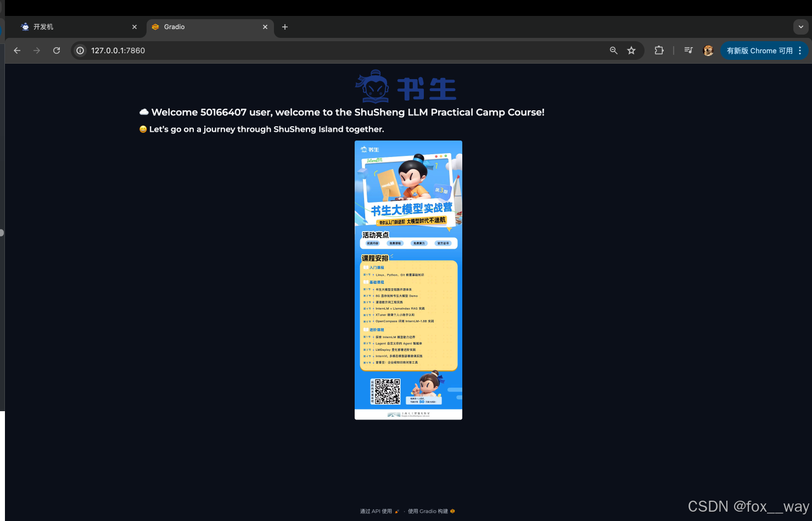Image resolution: width=812 pixels, height=521 pixels.
Task: Open the 通过 API 使用 link
Action: [x=380, y=511]
